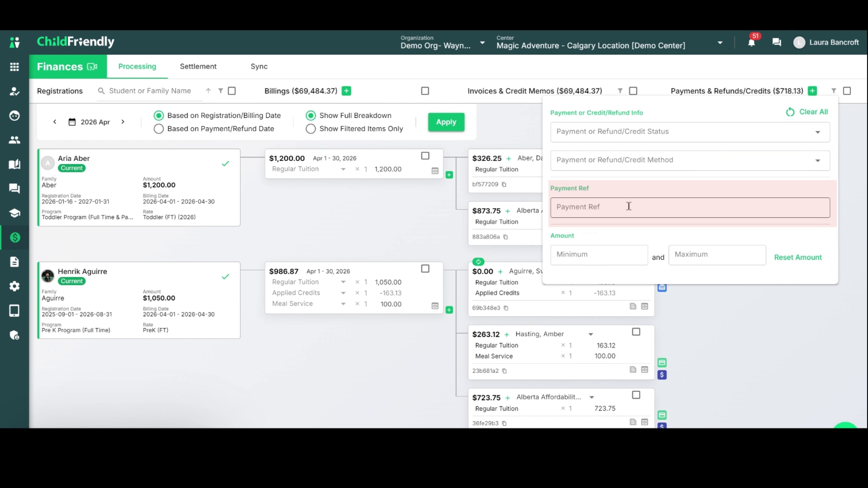This screenshot has width=868, height=488.
Task: Copy invoice ID 23b681a2
Action: pyautogui.click(x=504, y=371)
